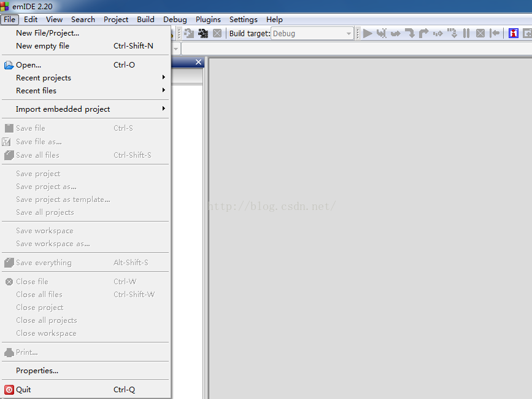Screen dimensions: 532x399
Task: Click the Close all files entry
Action: click(85, 294)
